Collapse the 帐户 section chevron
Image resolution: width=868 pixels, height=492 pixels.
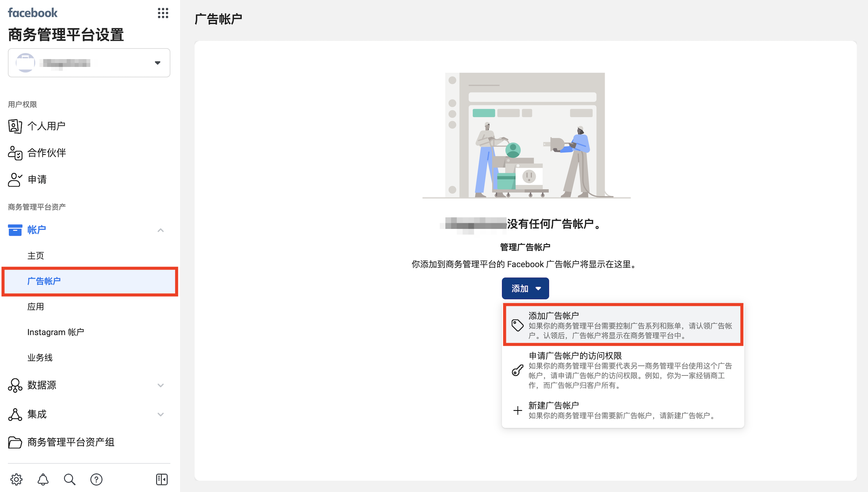pos(160,230)
